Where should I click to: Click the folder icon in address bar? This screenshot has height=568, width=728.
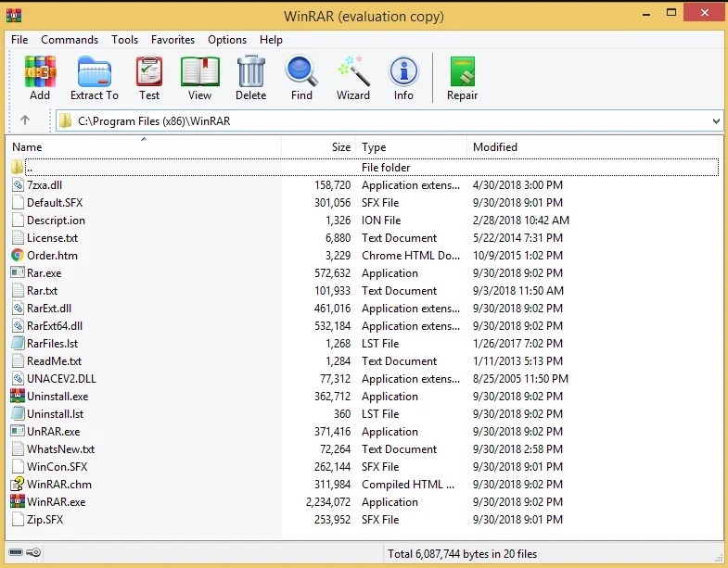point(66,120)
